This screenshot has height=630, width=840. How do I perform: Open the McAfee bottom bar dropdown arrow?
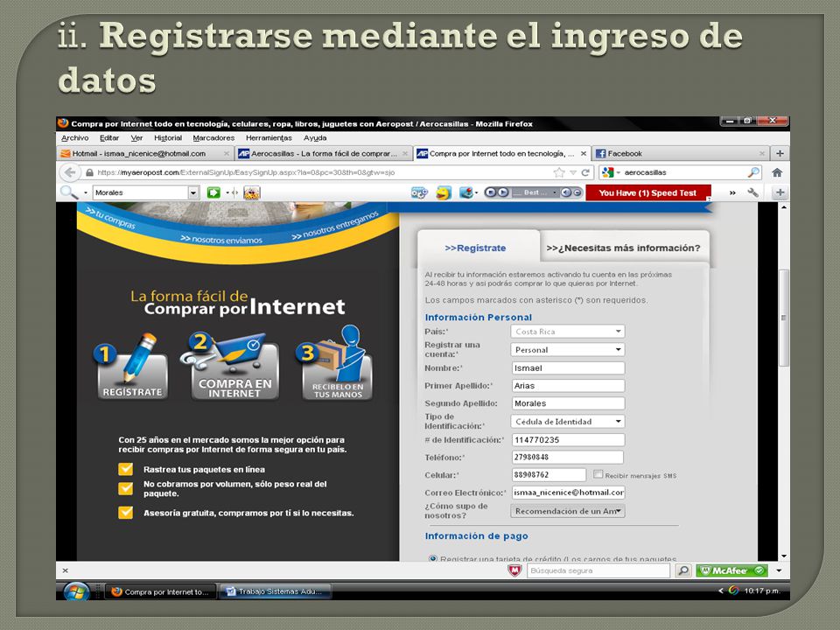point(779,571)
